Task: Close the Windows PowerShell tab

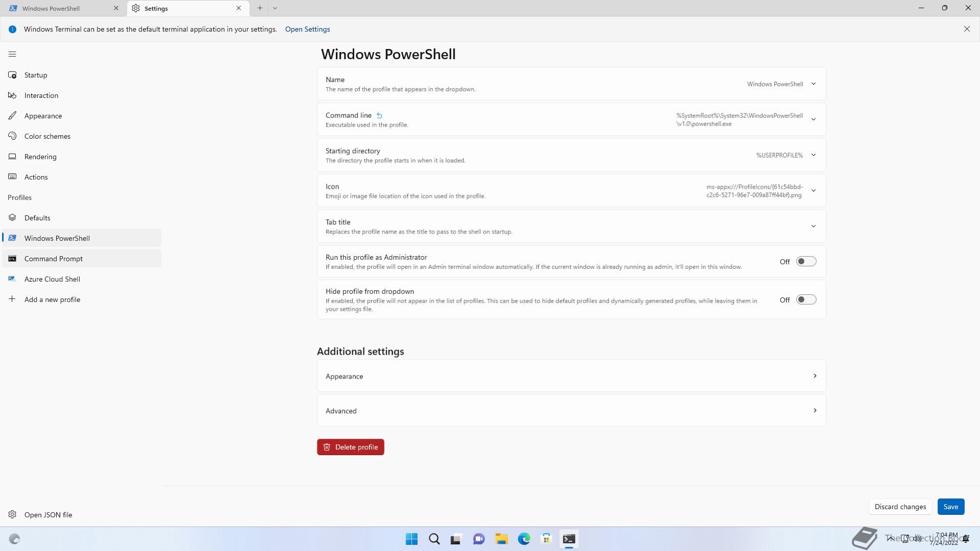Action: (116, 8)
